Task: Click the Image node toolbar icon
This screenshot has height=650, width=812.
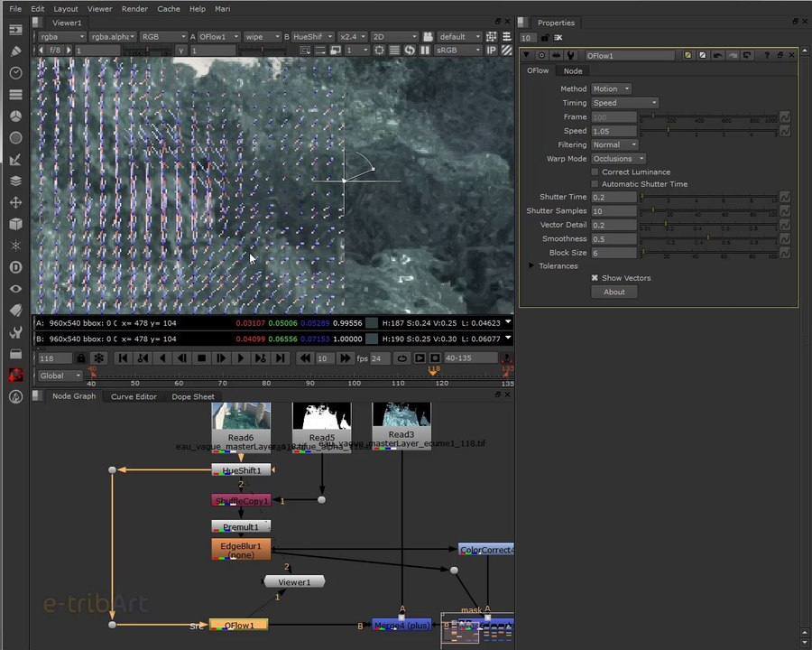Action: pyautogui.click(x=15, y=30)
